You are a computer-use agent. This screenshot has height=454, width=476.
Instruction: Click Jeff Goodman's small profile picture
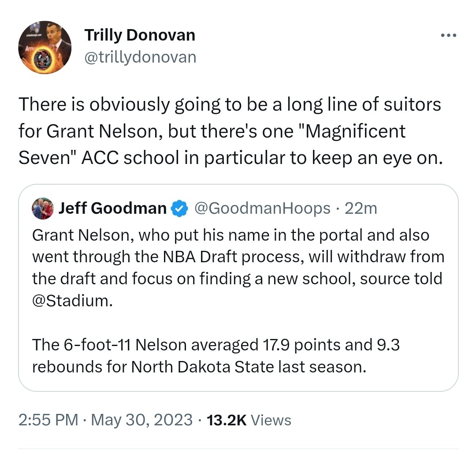[43, 208]
